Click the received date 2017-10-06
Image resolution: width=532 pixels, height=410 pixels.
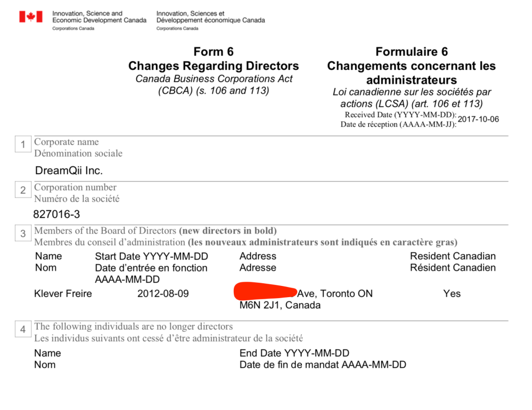point(478,119)
